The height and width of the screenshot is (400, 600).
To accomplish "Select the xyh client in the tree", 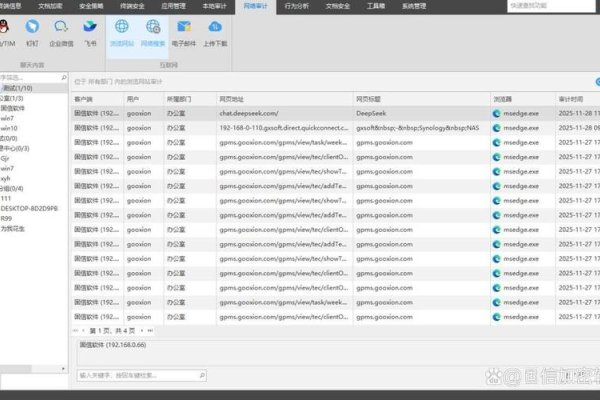I will pyautogui.click(x=5, y=178).
